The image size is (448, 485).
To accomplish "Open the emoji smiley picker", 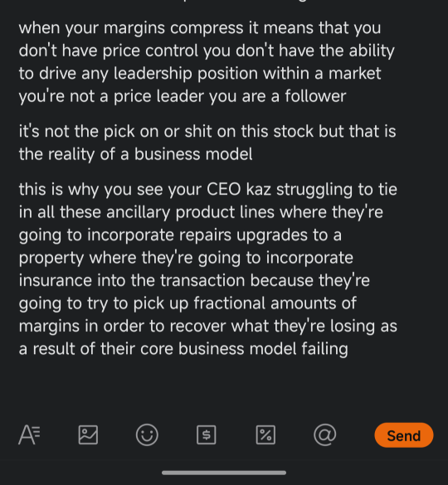I will click(147, 434).
